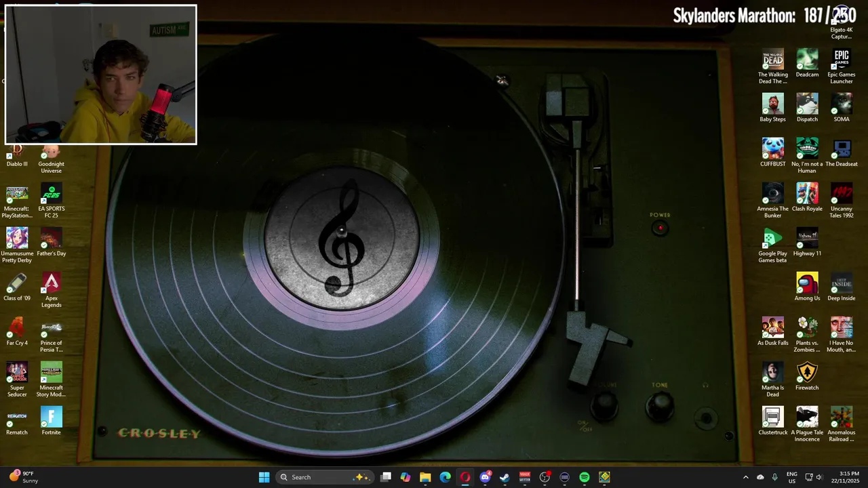Viewport: 868px width, 488px height.
Task: Select the Class of '09 shortcut
Action: click(17, 287)
